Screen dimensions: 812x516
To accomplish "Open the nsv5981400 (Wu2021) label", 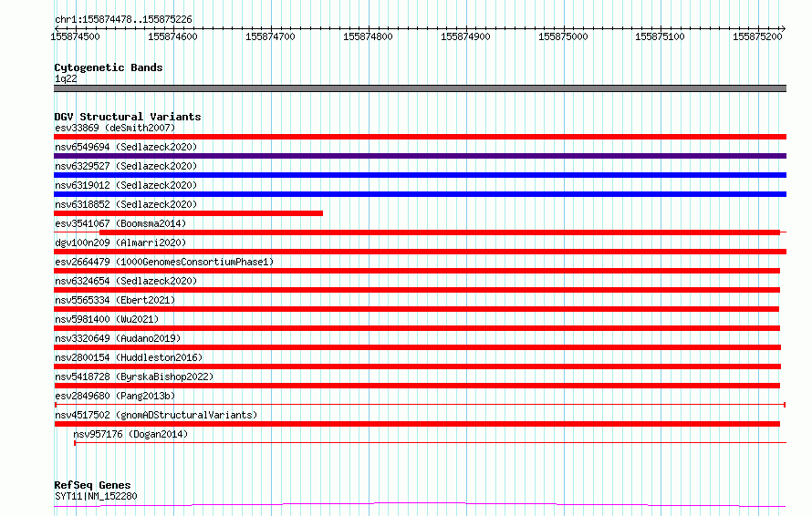I will [x=107, y=319].
